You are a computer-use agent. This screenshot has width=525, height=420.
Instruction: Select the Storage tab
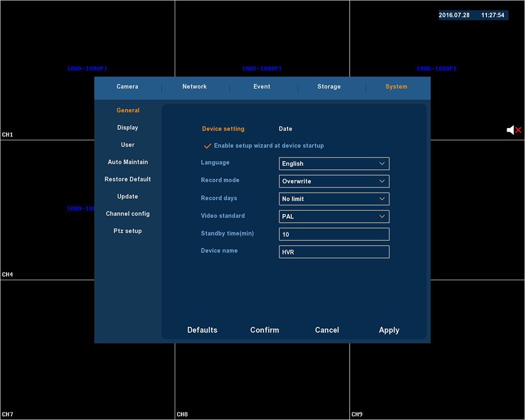tap(329, 87)
